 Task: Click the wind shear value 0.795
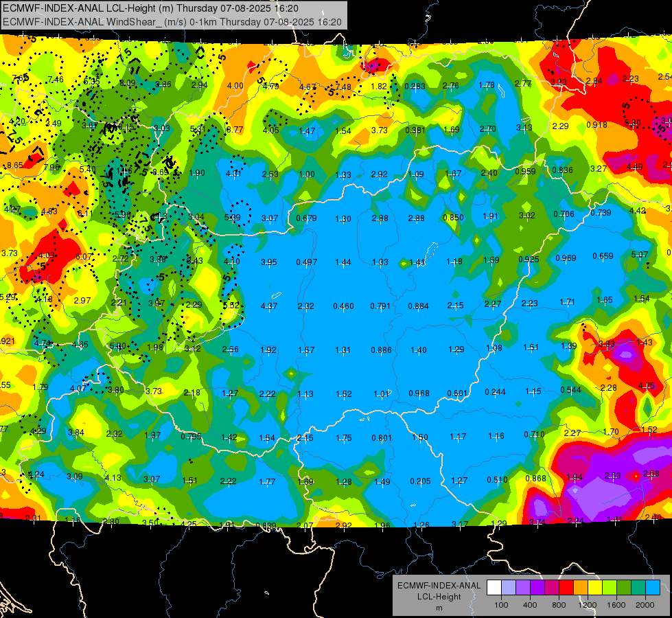tap(191, 437)
